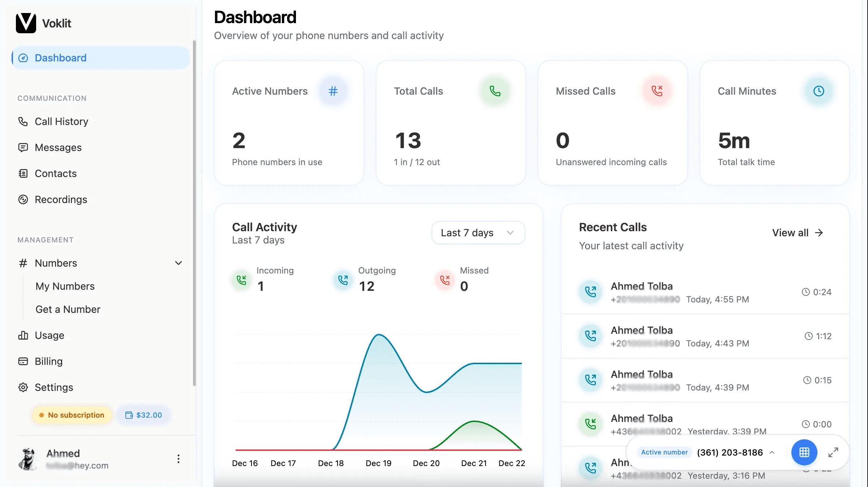Click the Call Minutes clock icon

[x=818, y=91]
